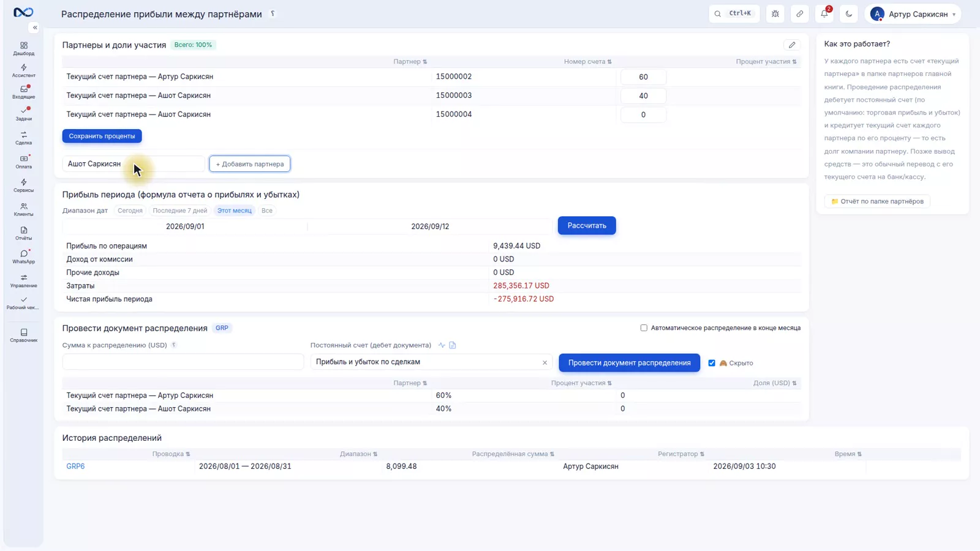Open Отчёт по папке партнёров link
Viewport: 980px width, 551px height.
click(x=877, y=201)
